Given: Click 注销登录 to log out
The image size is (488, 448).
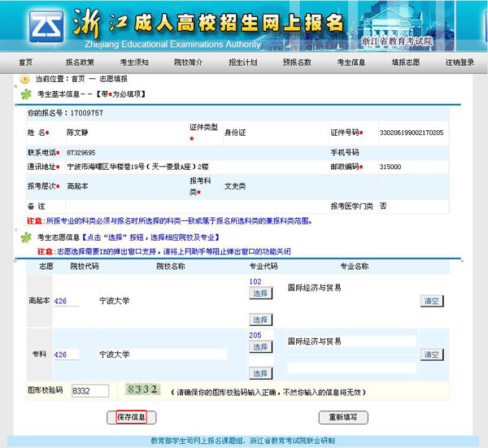Looking at the screenshot, I should point(460,62).
